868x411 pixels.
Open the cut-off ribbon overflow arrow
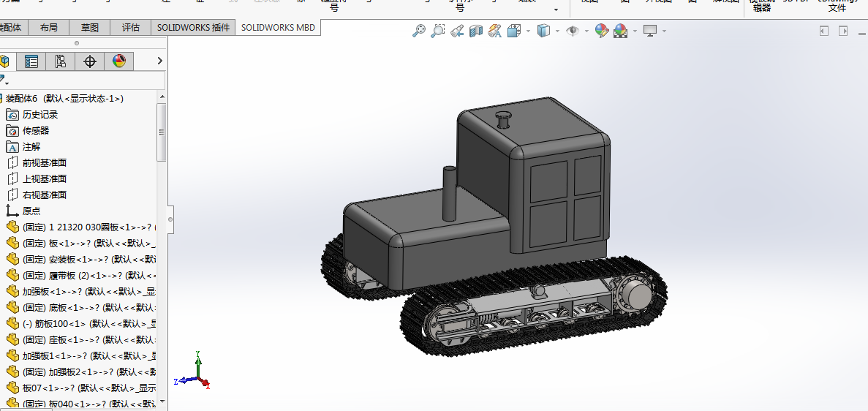point(556,10)
